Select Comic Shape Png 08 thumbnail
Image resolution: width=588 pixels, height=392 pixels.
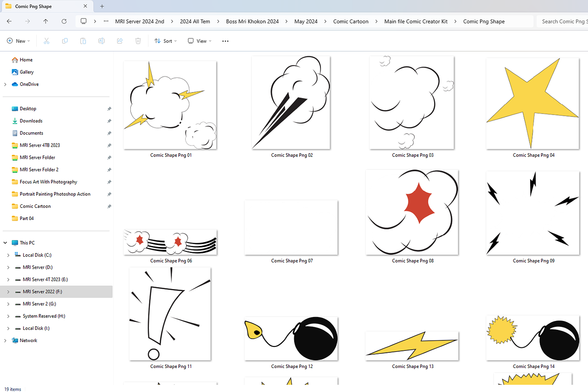(412, 212)
